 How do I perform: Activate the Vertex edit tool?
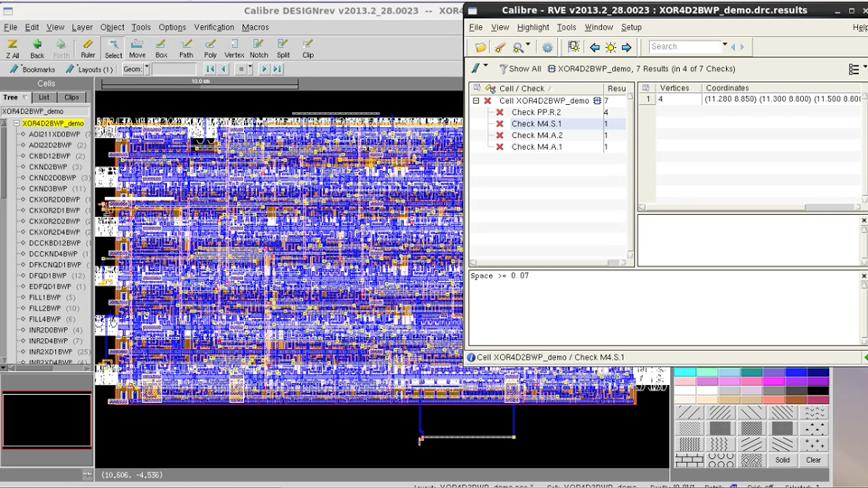[x=234, y=49]
